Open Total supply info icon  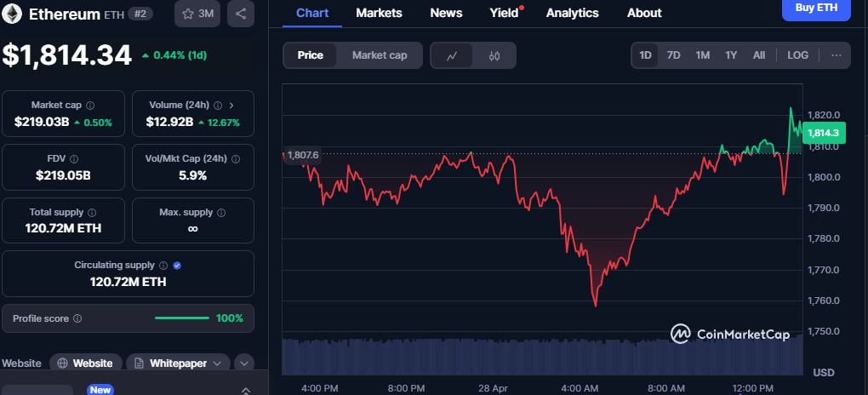92,212
